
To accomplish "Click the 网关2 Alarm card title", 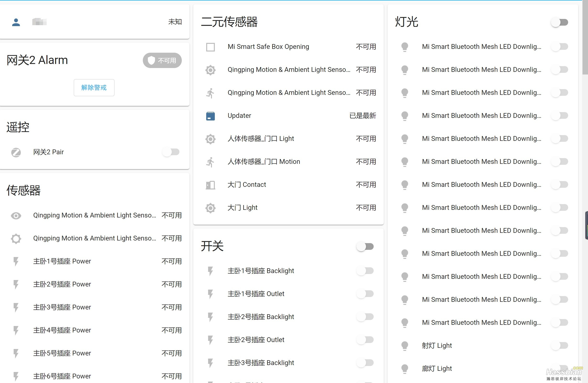I will click(37, 60).
